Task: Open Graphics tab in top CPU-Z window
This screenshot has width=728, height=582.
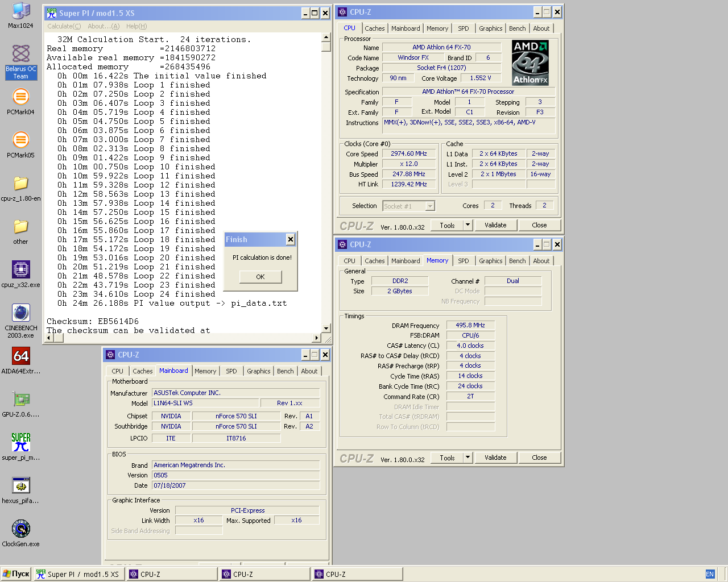Action: tap(491, 28)
